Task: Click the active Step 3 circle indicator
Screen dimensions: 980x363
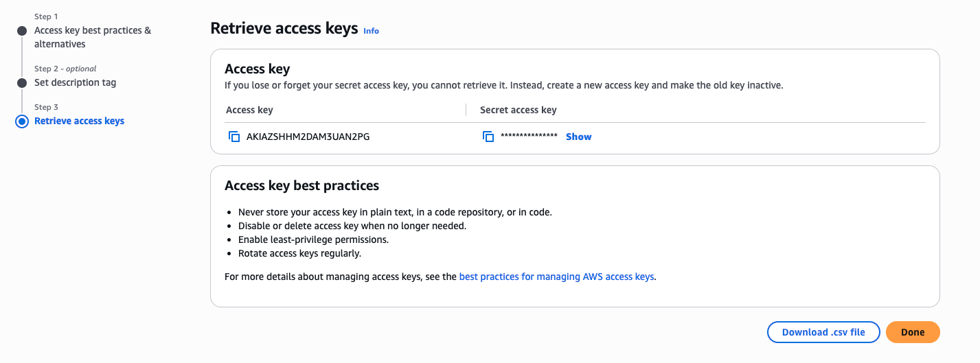Action: [x=22, y=121]
